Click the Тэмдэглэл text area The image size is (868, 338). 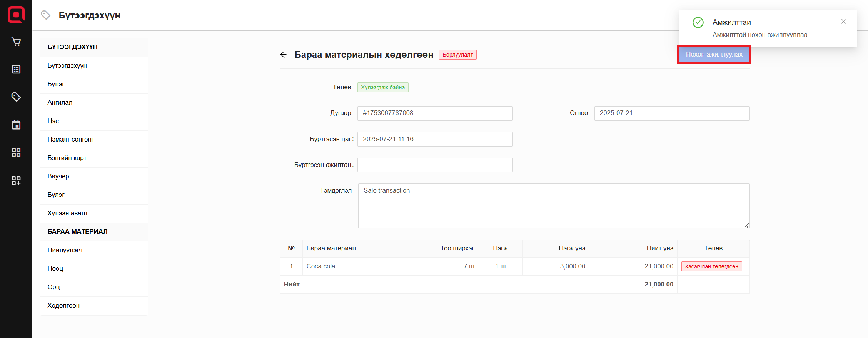(553, 206)
